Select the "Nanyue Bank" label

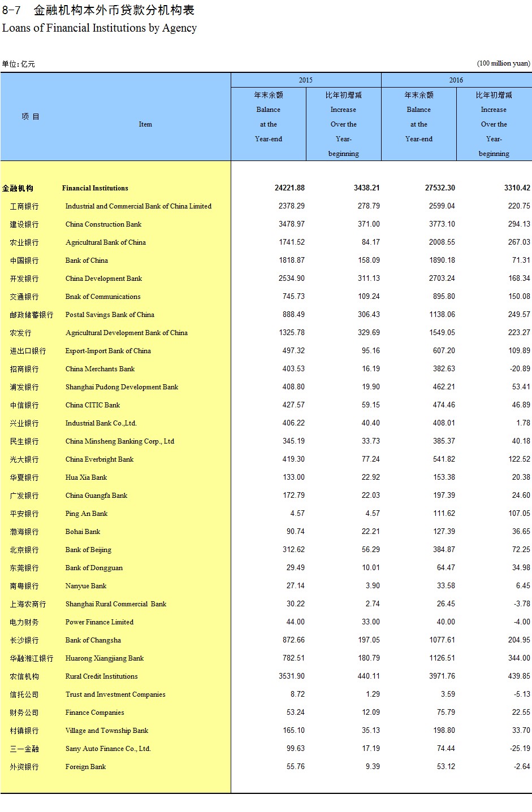pos(86,586)
